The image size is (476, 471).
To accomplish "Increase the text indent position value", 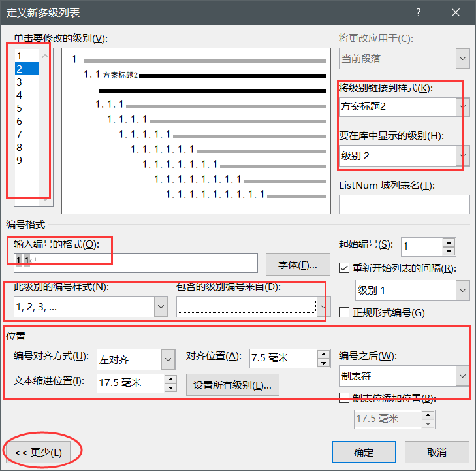I will click(x=171, y=378).
